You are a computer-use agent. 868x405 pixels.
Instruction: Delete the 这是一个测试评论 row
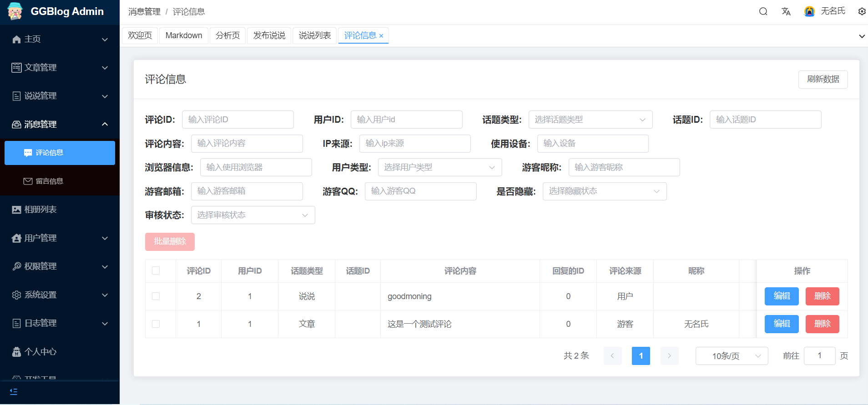[822, 324]
